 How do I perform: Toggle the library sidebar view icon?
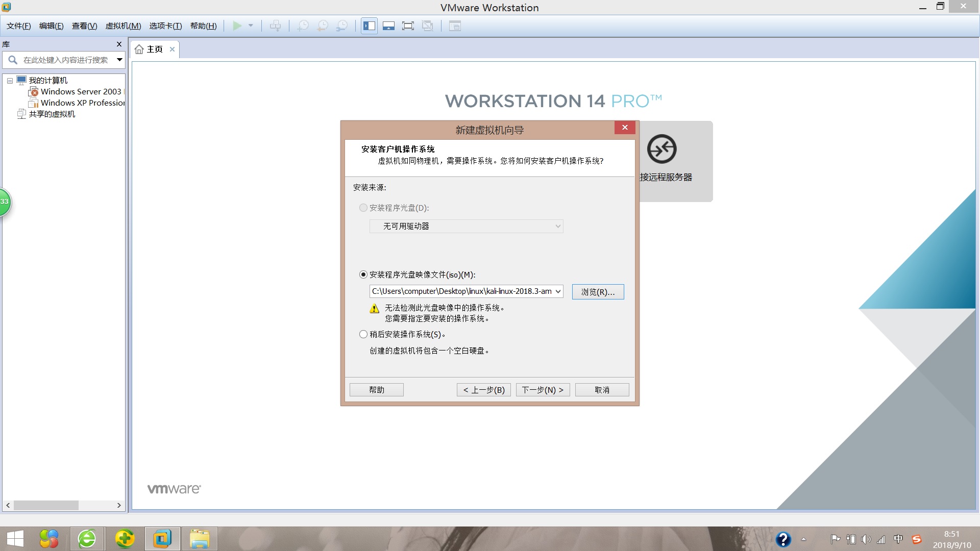coord(370,26)
